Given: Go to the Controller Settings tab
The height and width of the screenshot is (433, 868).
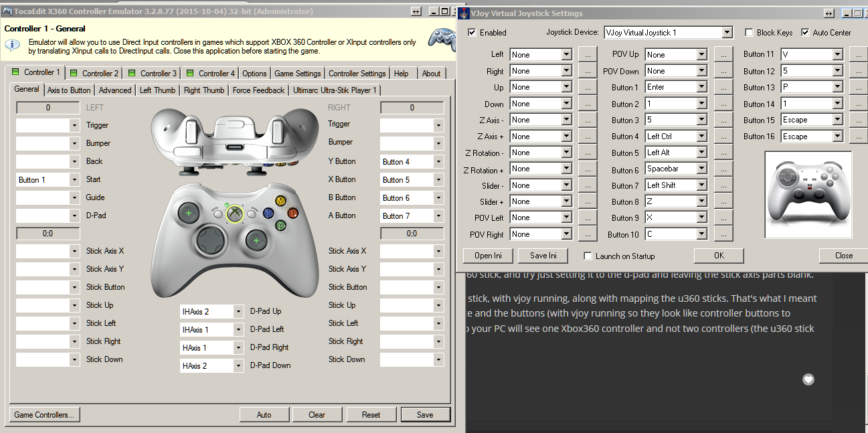Looking at the screenshot, I should coord(357,73).
